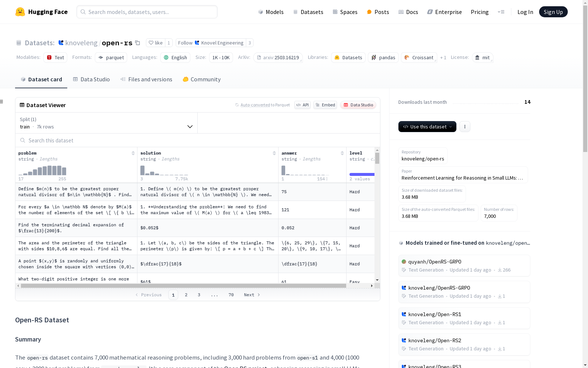Sort the problem column
Image resolution: width=588 pixels, height=368 pixels.
click(133, 153)
